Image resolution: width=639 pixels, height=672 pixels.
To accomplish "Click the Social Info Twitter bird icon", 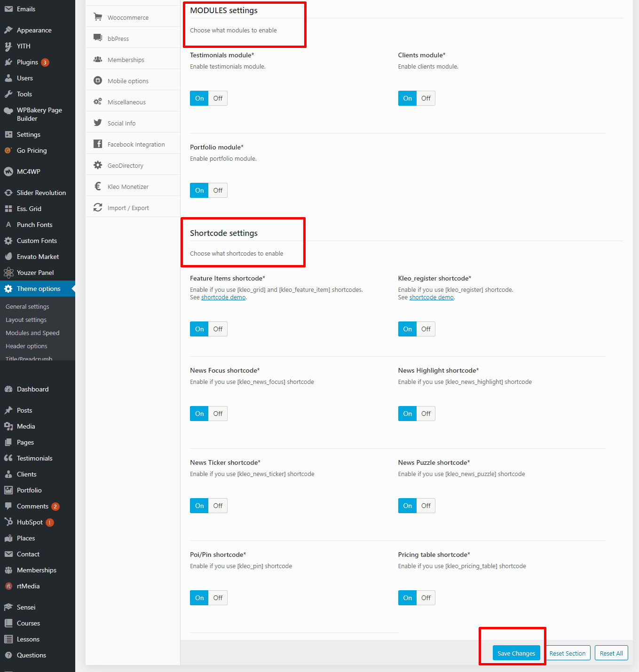I will (x=98, y=123).
